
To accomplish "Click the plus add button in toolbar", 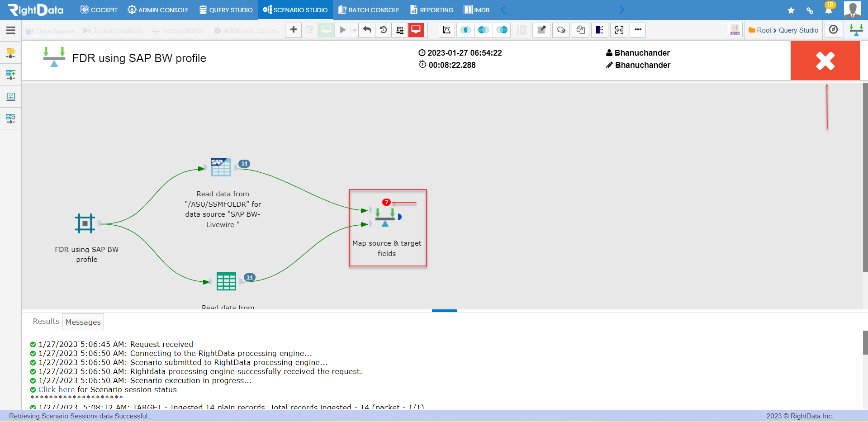I will click(x=294, y=30).
